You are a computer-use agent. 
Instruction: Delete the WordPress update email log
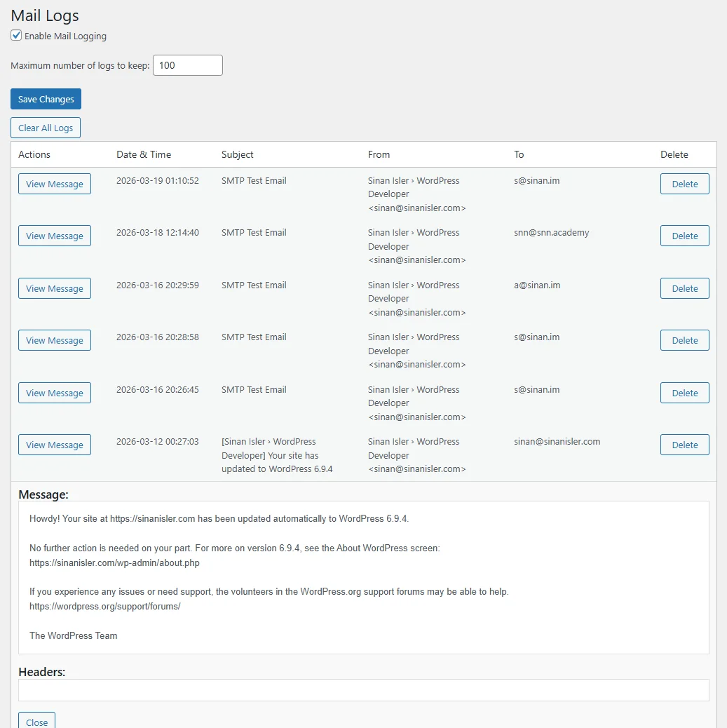pyautogui.click(x=684, y=445)
